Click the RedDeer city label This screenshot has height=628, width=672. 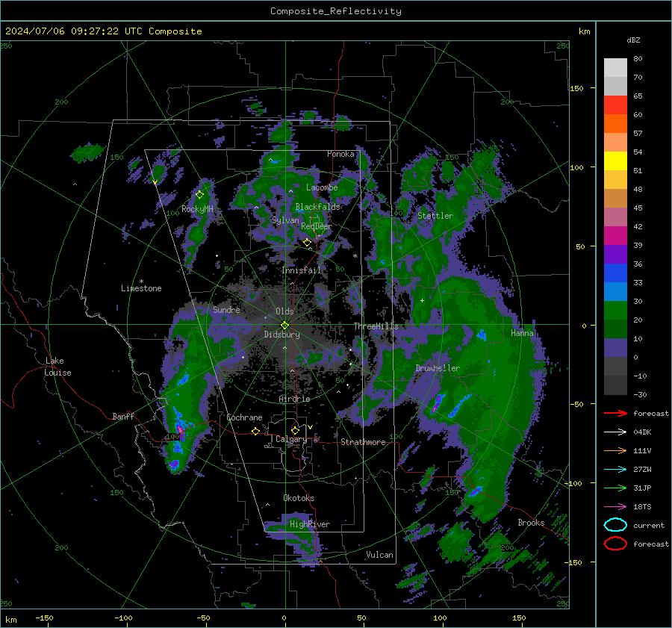coord(317,226)
